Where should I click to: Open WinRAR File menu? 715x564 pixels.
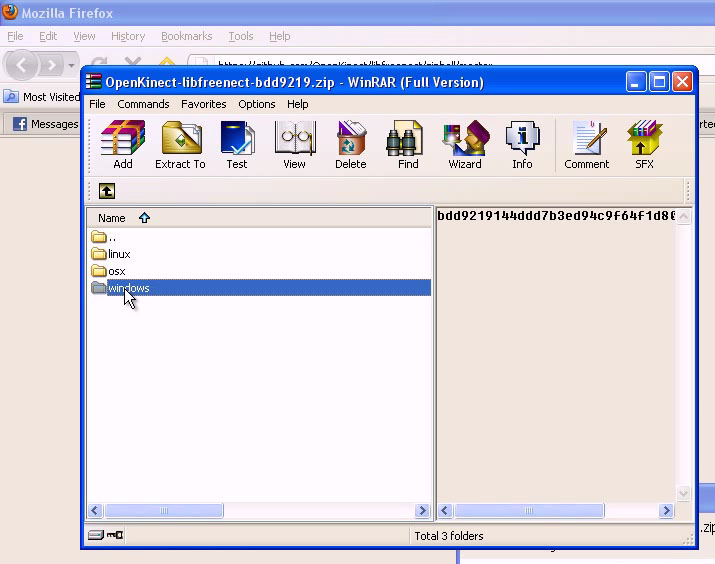pyautogui.click(x=97, y=104)
